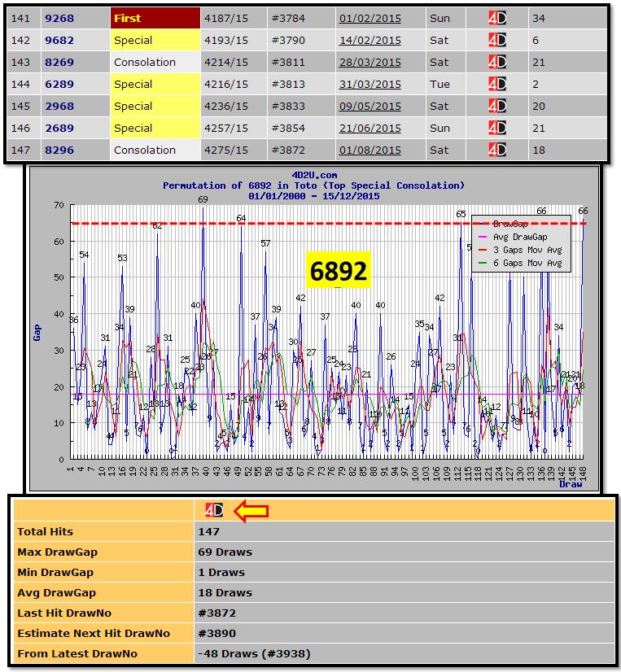This screenshot has width=621, height=672.
Task: Click the Draw axis label on the chart
Action: pos(571,484)
